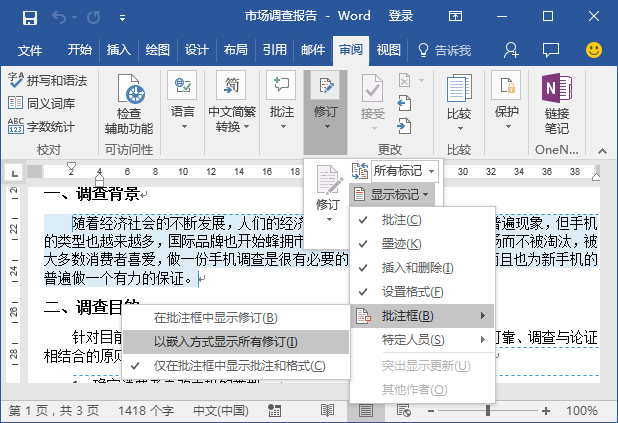Viewport: 618px width, 423px height.
Task: Switch to the 开始 tab
Action: pos(79,50)
